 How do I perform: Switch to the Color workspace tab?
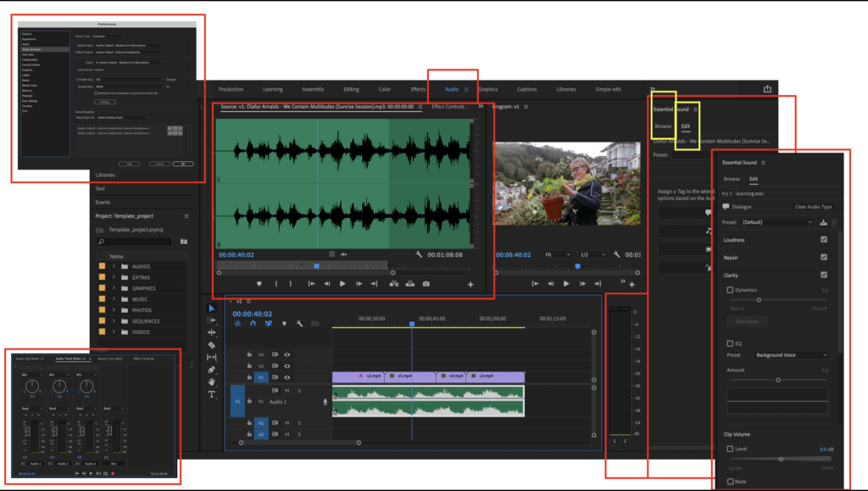pyautogui.click(x=384, y=89)
